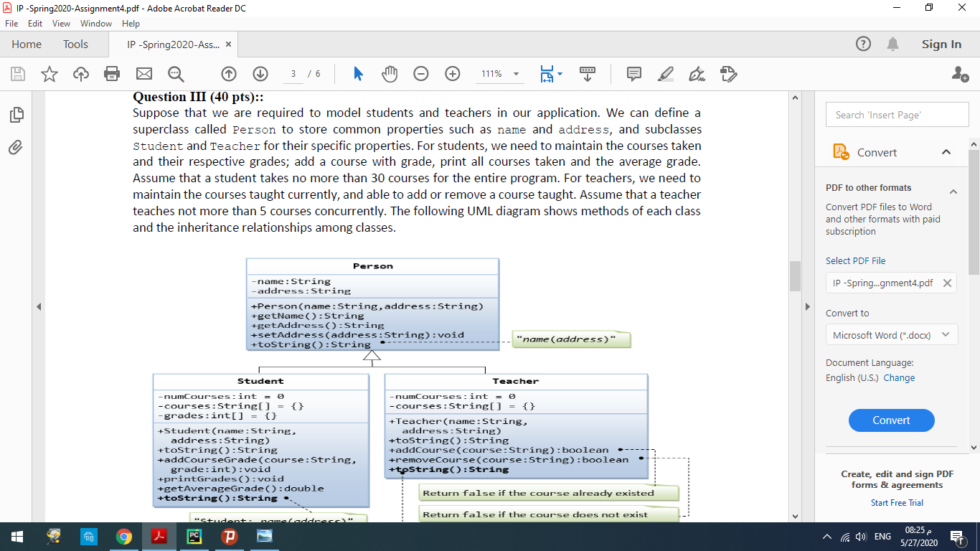
Task: Switch to the Home tab
Action: pyautogui.click(x=27, y=44)
